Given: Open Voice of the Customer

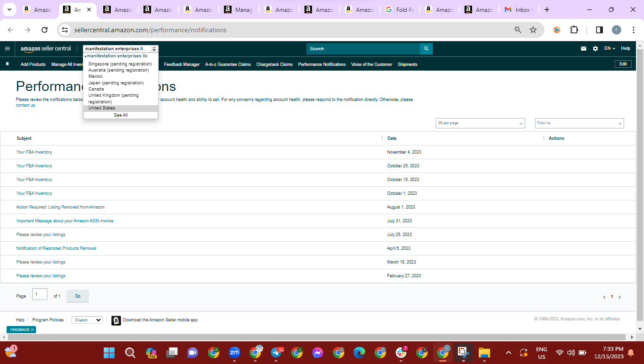Looking at the screenshot, I should tap(372, 64).
